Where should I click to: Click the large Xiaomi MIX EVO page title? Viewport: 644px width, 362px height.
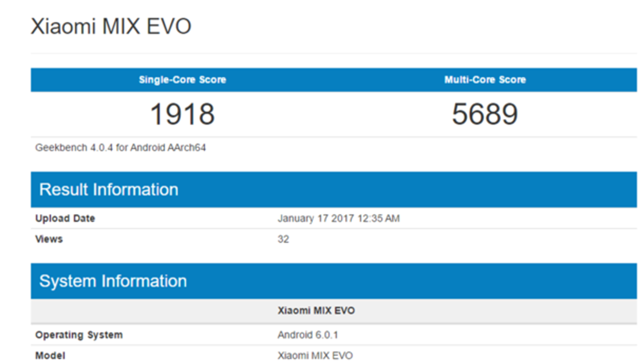pos(111,27)
